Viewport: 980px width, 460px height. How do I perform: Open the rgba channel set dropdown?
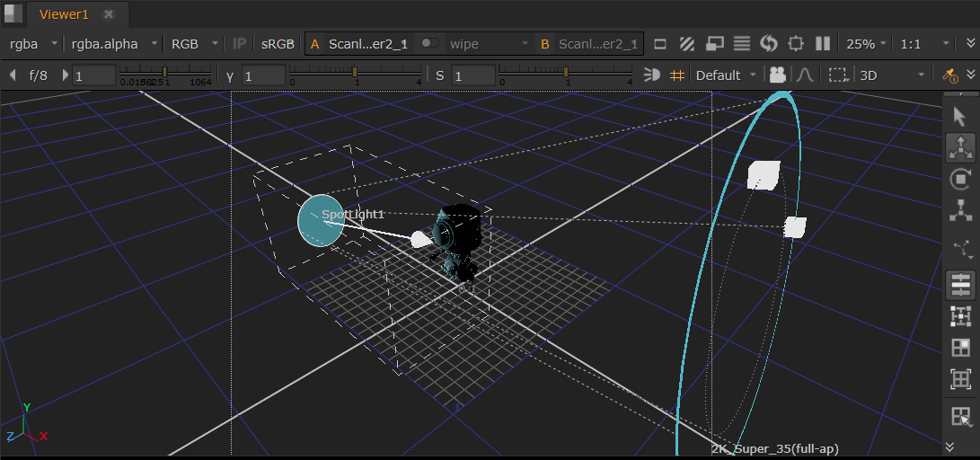pyautogui.click(x=33, y=43)
